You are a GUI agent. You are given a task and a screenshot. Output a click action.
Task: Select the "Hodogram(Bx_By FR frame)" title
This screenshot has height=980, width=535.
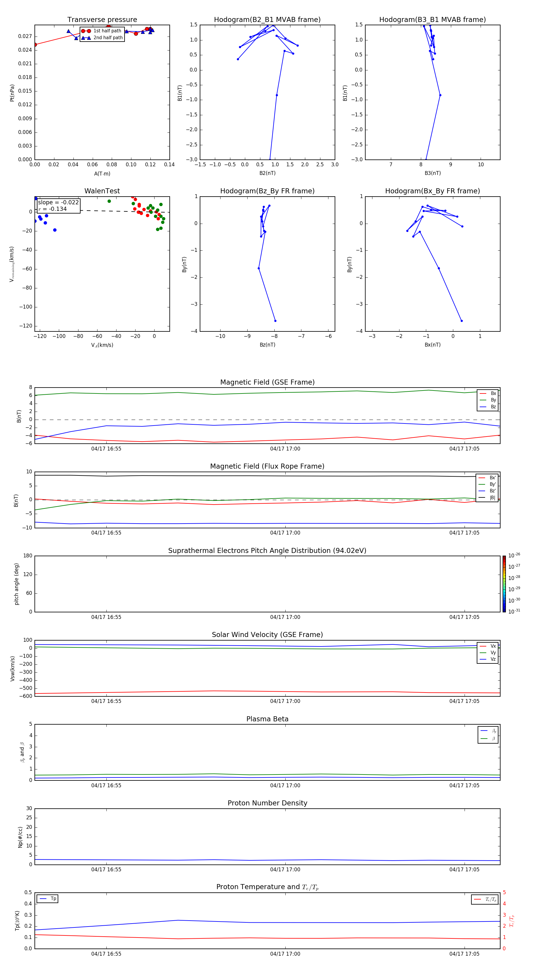point(432,191)
